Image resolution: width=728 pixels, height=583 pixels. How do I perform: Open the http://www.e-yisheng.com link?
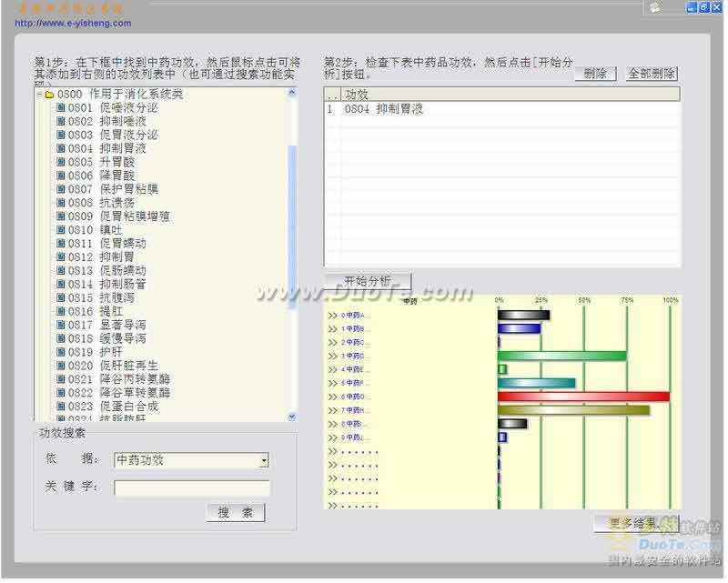coord(73,24)
